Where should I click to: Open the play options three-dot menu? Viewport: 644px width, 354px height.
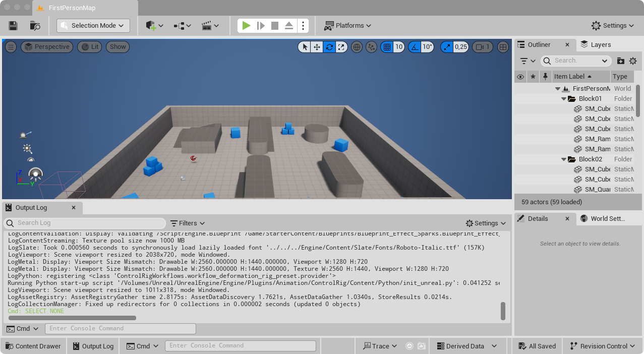pyautogui.click(x=303, y=26)
